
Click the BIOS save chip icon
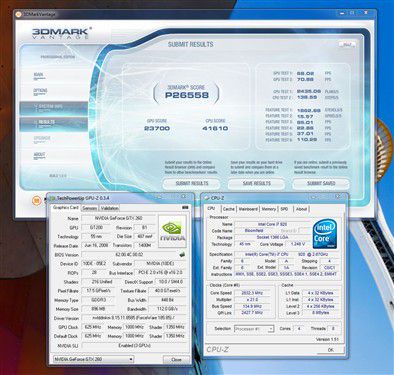(x=182, y=254)
